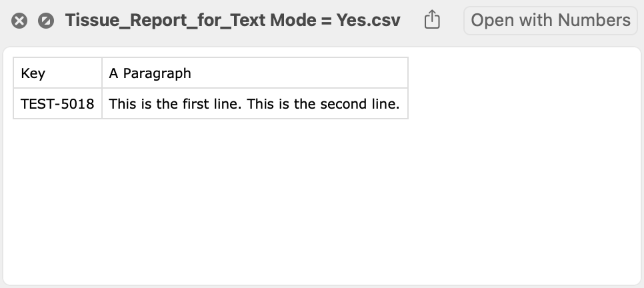Click the TEST-5018 cell
This screenshot has width=644, height=288.
click(57, 104)
